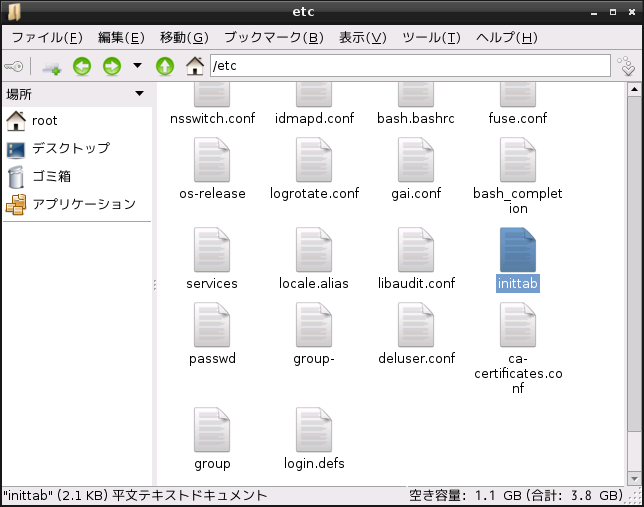Screen dimensions: 644x507
Task: Select the login.defs file icon
Action: [313, 432]
